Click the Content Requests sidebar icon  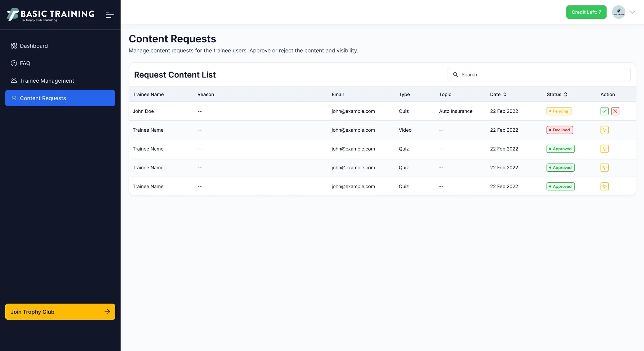pyautogui.click(x=14, y=98)
